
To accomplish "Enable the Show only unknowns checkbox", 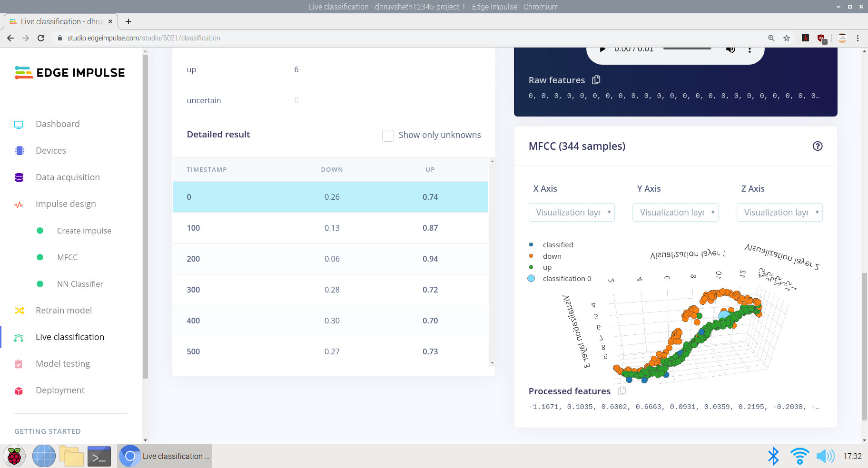I will (388, 136).
